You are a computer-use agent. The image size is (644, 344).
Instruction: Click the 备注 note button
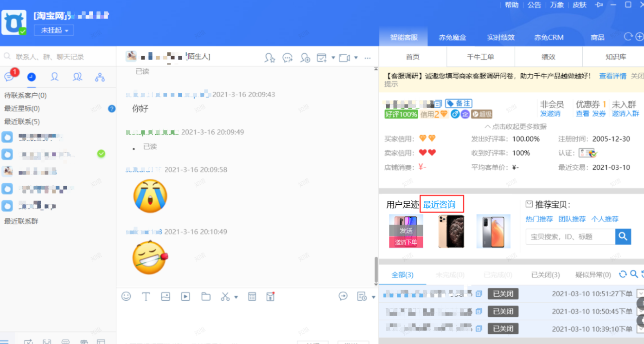[x=458, y=104]
